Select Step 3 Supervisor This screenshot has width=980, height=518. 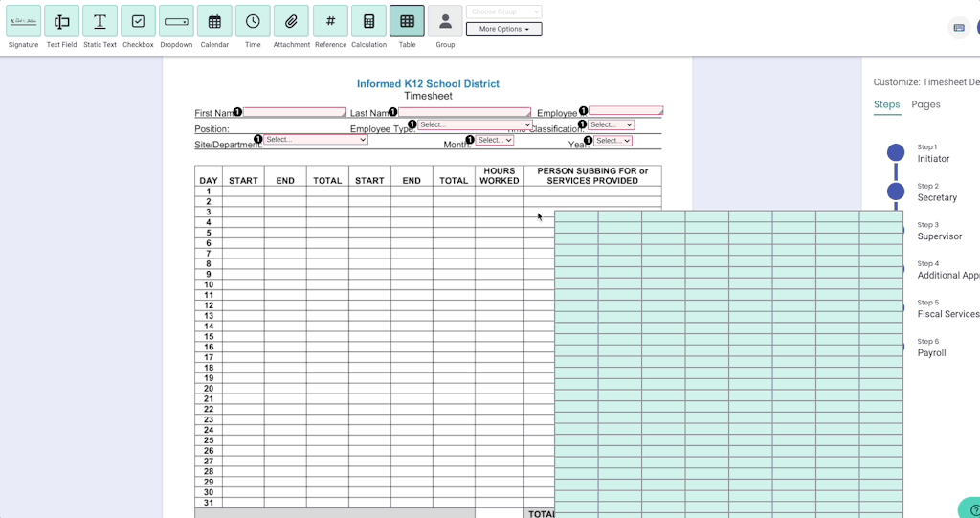click(x=940, y=231)
